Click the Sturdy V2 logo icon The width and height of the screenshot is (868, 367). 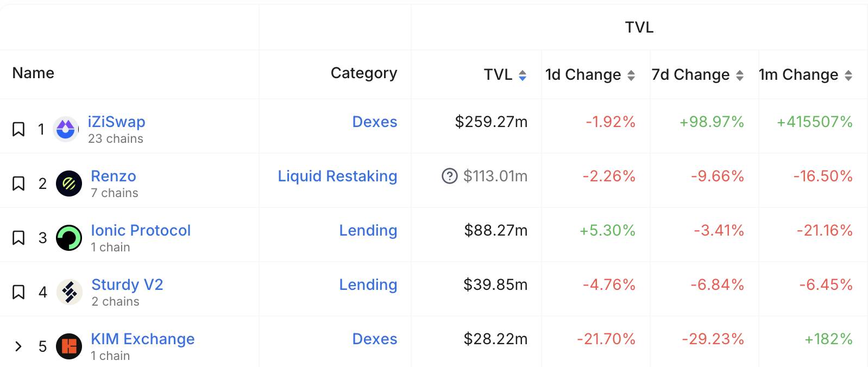coord(69,292)
